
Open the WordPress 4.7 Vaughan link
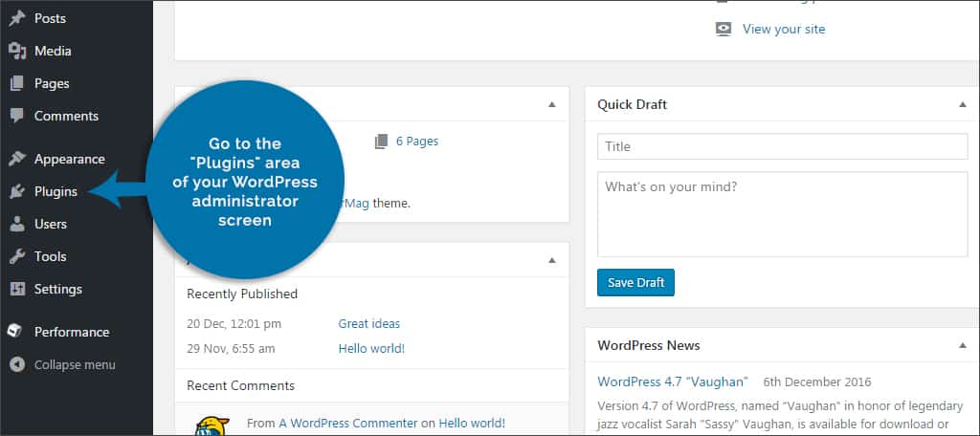pyautogui.click(x=673, y=381)
